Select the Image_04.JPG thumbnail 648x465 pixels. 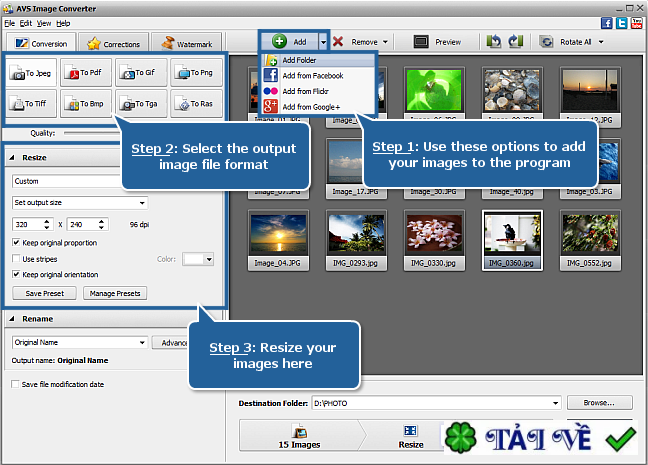pyautogui.click(x=278, y=240)
